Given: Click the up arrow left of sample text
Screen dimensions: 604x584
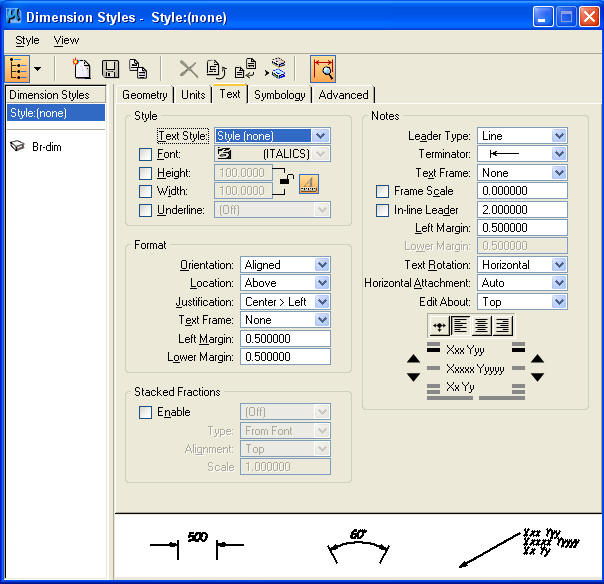Looking at the screenshot, I should click(413, 358).
